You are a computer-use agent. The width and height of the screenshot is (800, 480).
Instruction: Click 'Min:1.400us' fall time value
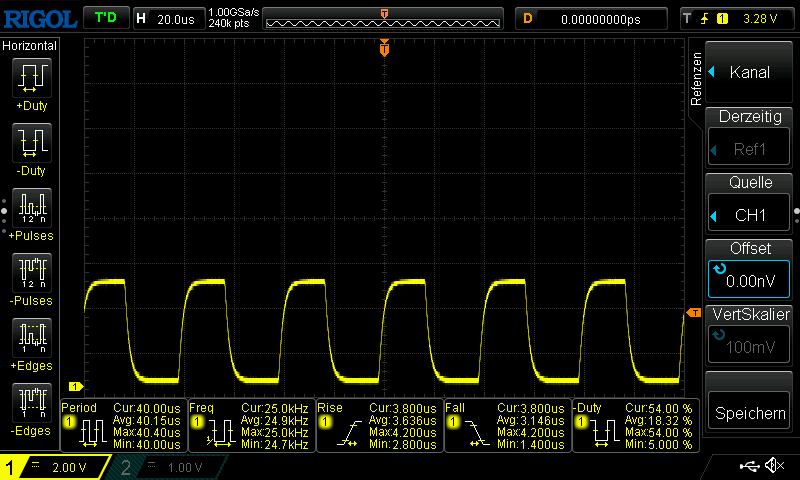coord(531,445)
